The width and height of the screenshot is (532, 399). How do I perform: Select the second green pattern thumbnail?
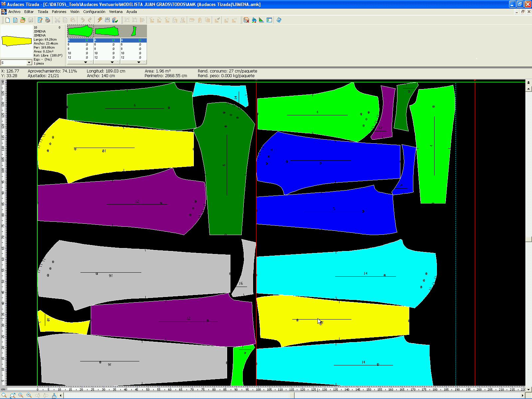(107, 32)
